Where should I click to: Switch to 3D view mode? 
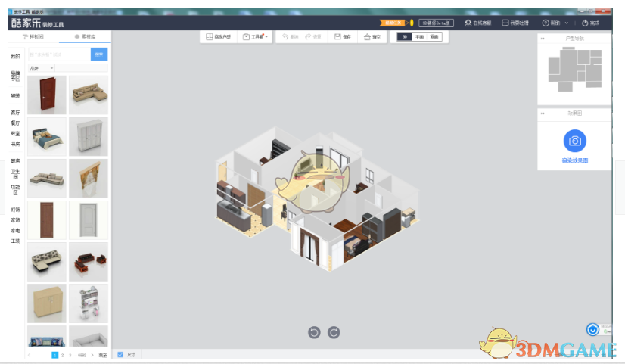click(404, 36)
